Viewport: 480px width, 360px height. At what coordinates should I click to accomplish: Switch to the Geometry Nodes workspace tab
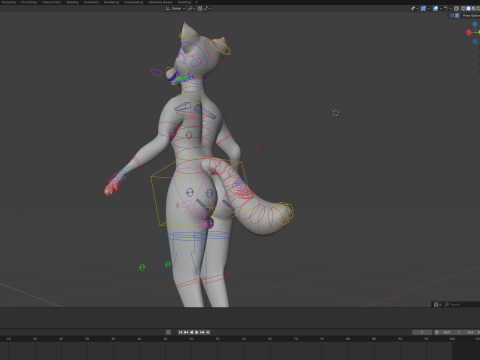point(160,2)
